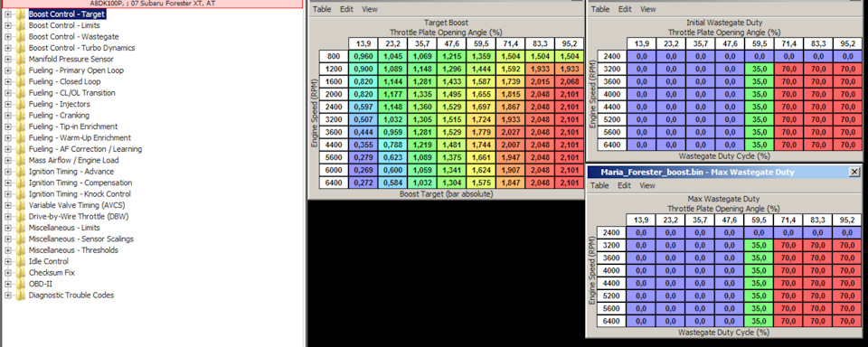The image size is (868, 347).
Task: Click the 2000 RPM row header in Target Boost
Action: (334, 94)
